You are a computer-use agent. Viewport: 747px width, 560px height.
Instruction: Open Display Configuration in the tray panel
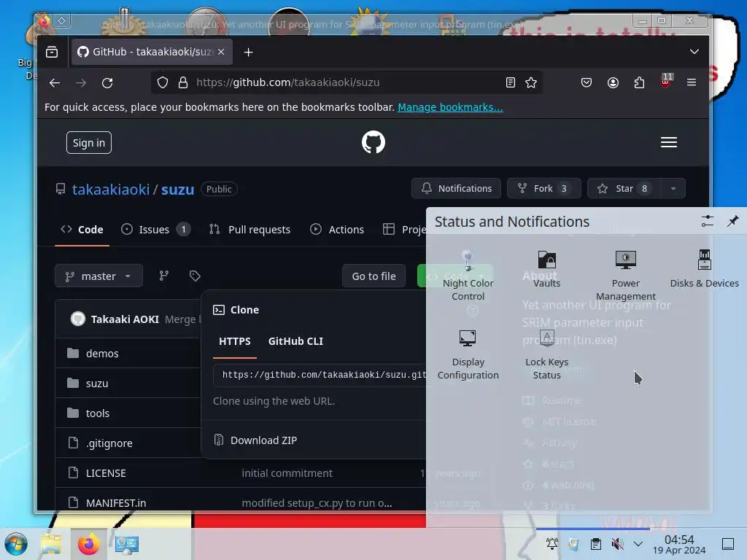click(x=468, y=354)
